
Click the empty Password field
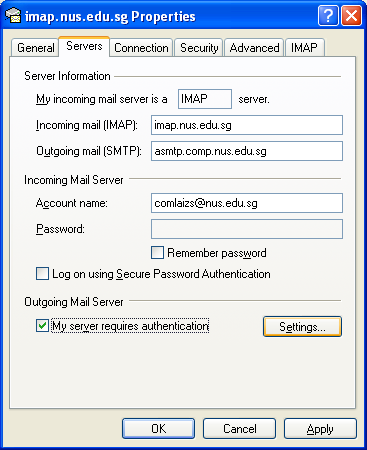click(x=247, y=229)
